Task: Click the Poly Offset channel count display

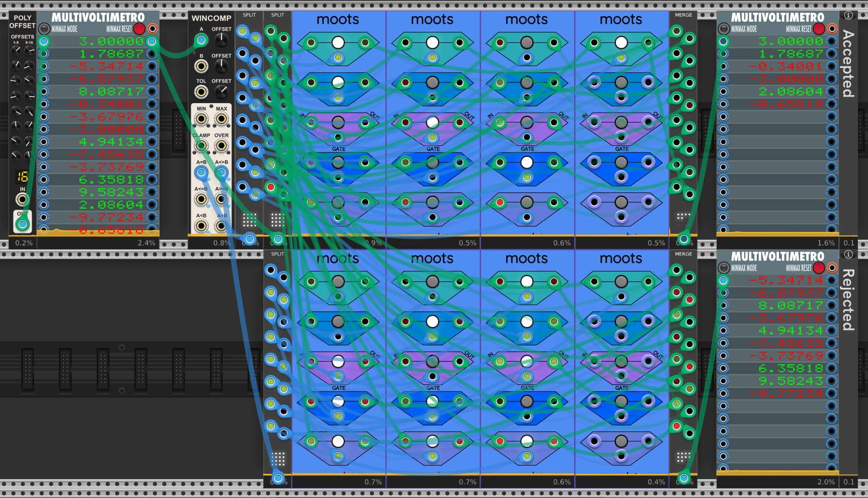Action: pyautogui.click(x=22, y=177)
